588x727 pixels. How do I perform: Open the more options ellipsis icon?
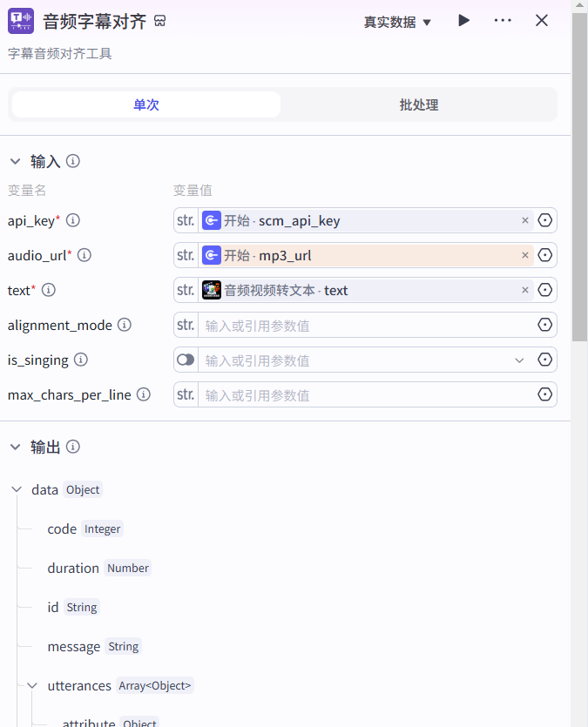coord(503,20)
